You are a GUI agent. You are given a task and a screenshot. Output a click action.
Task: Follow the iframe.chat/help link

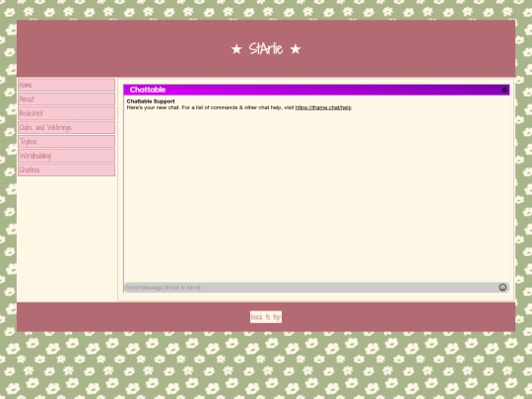click(323, 107)
